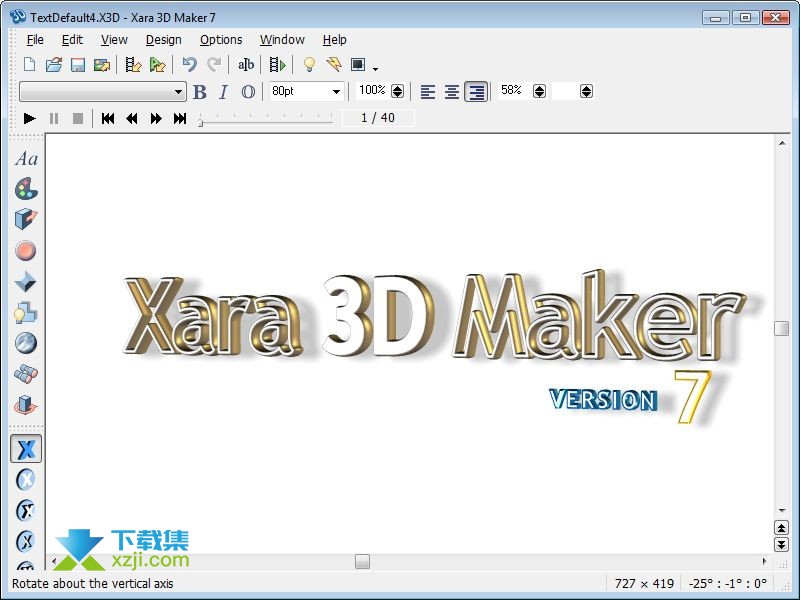The width and height of the screenshot is (800, 600).
Task: Open the File menu
Action: pyautogui.click(x=35, y=40)
